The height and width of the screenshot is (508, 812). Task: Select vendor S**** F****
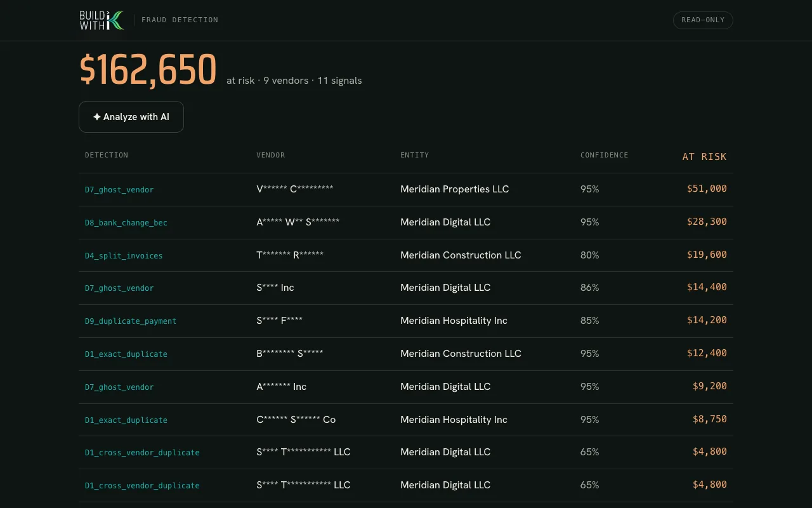(280, 321)
